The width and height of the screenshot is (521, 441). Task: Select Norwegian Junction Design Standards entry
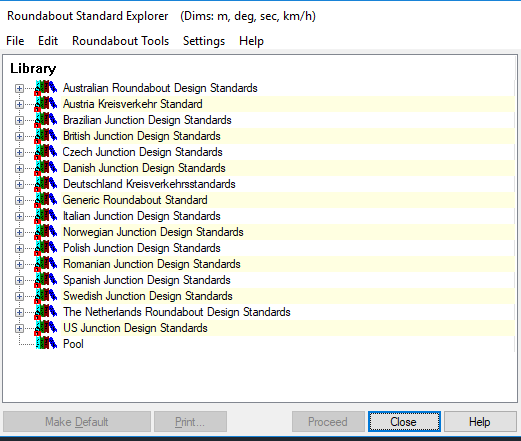(x=153, y=232)
